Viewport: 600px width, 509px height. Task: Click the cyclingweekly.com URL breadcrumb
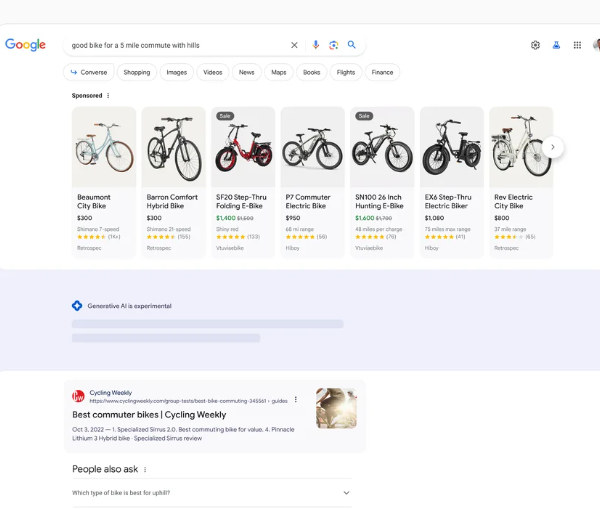[x=188, y=401]
